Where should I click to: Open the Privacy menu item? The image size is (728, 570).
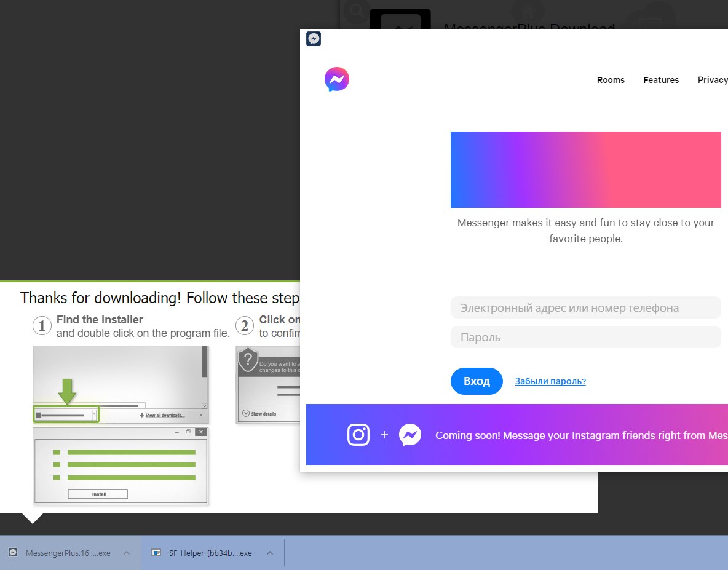coord(713,80)
